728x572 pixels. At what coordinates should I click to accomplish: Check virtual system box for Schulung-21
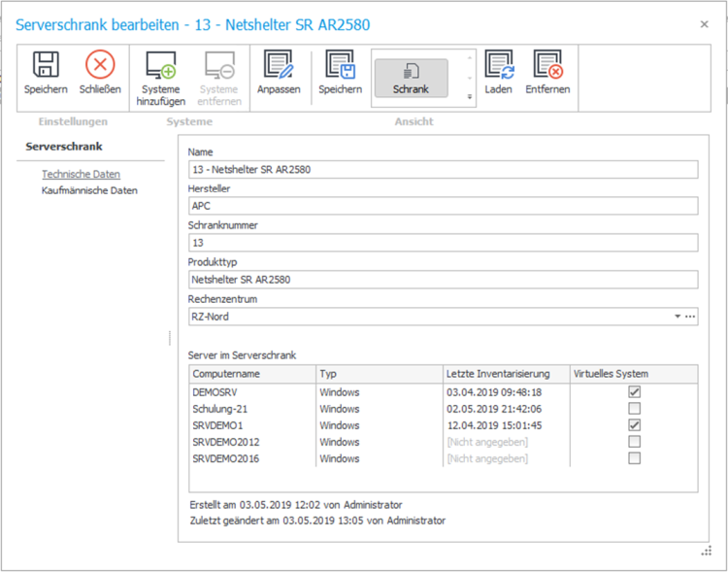point(634,409)
